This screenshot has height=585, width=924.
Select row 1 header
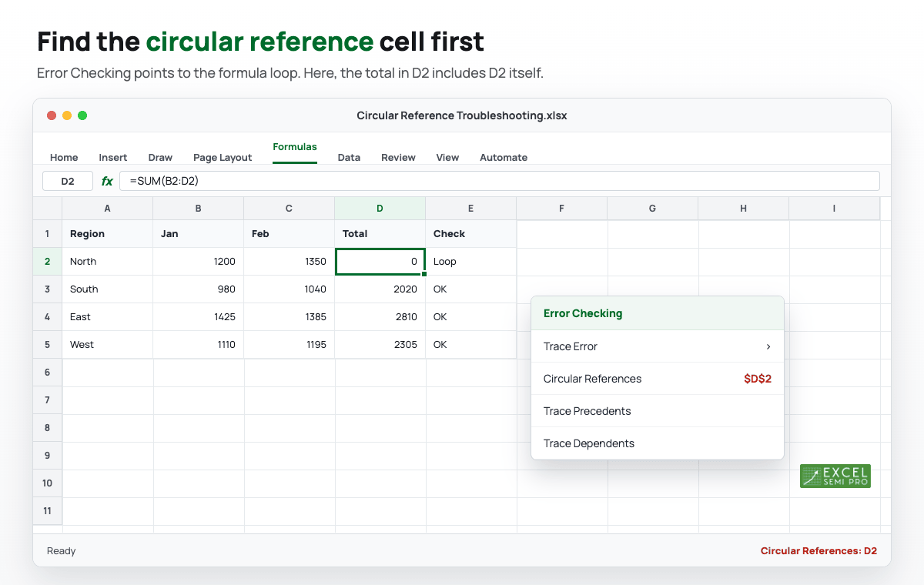(x=47, y=233)
